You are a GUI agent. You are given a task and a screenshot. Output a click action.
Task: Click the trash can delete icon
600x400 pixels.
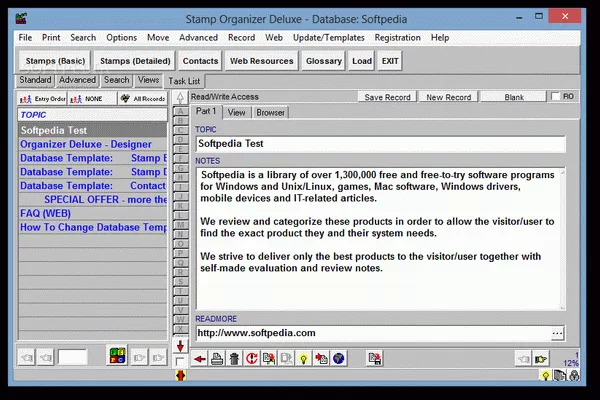[x=233, y=358]
